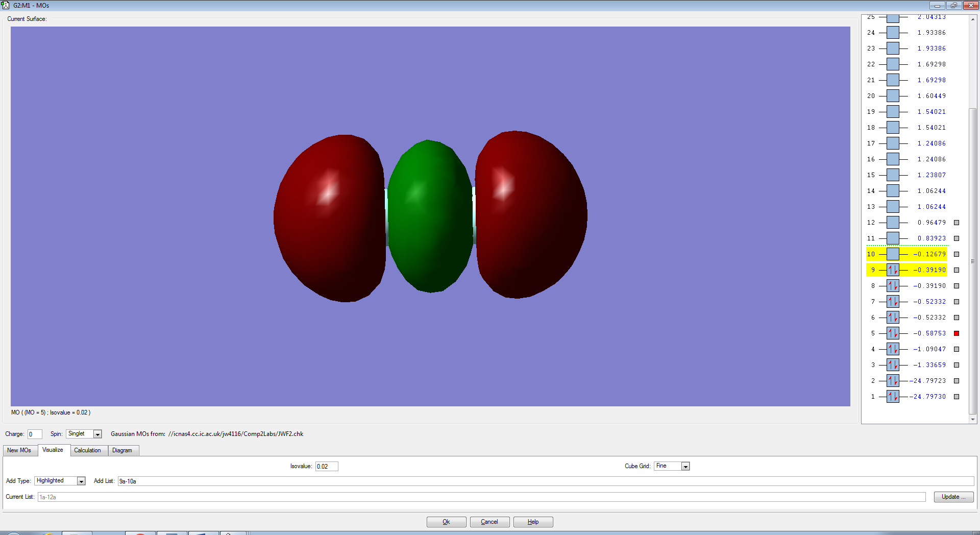Open the Cube Grid Fine dropdown
This screenshot has height=535, width=980.
(685, 466)
